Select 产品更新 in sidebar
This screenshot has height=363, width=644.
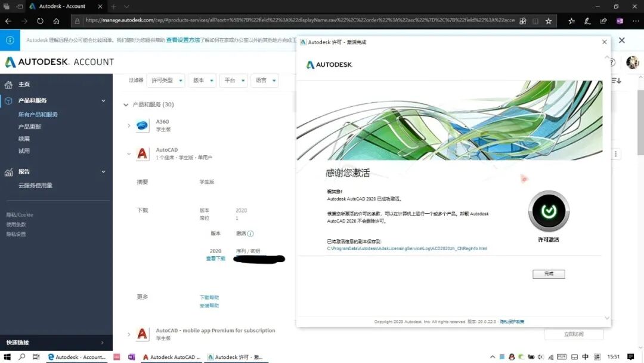pos(30,127)
